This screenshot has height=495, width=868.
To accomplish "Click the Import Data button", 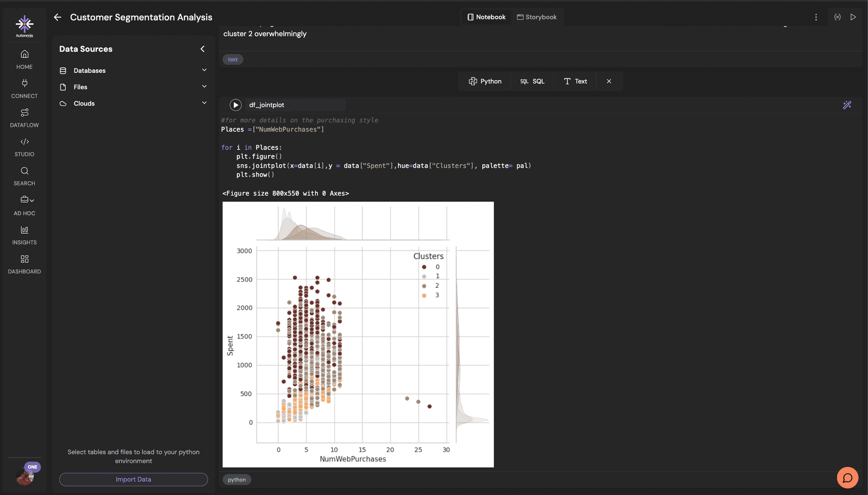I will click(x=133, y=479).
